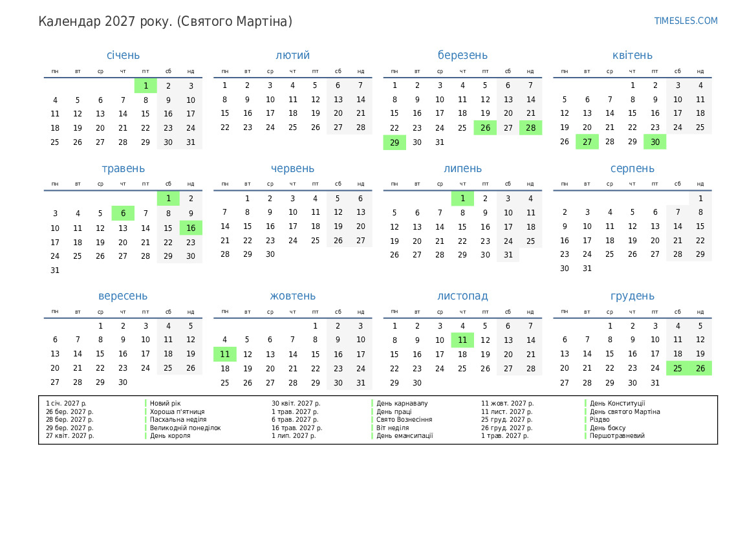Image resolution: width=756 pixels, height=535 pixels.
Task: Click highlighted 16 in травень
Action: click(191, 228)
